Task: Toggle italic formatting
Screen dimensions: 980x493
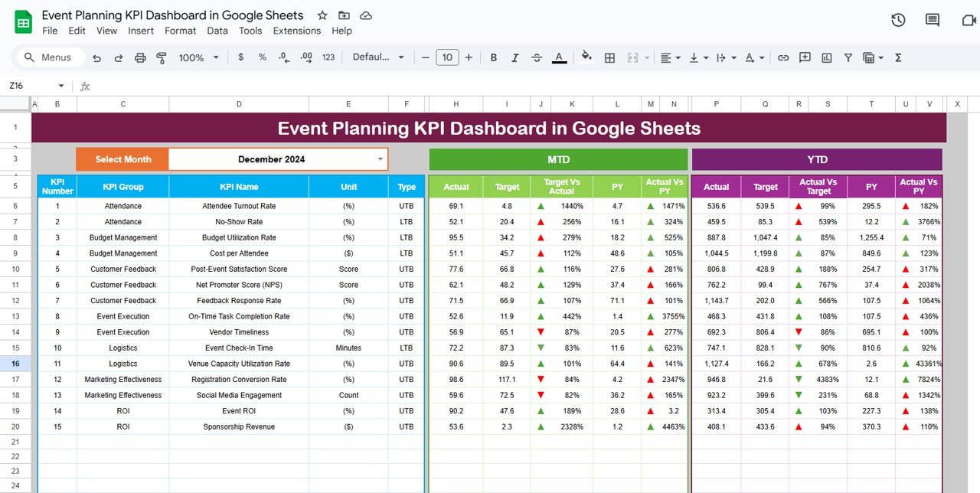Action: [515, 57]
